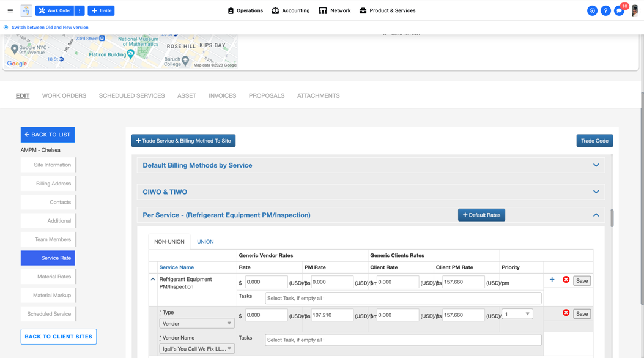This screenshot has height=358, width=644.
Task: Switch to the UNION tab
Action: click(x=205, y=241)
